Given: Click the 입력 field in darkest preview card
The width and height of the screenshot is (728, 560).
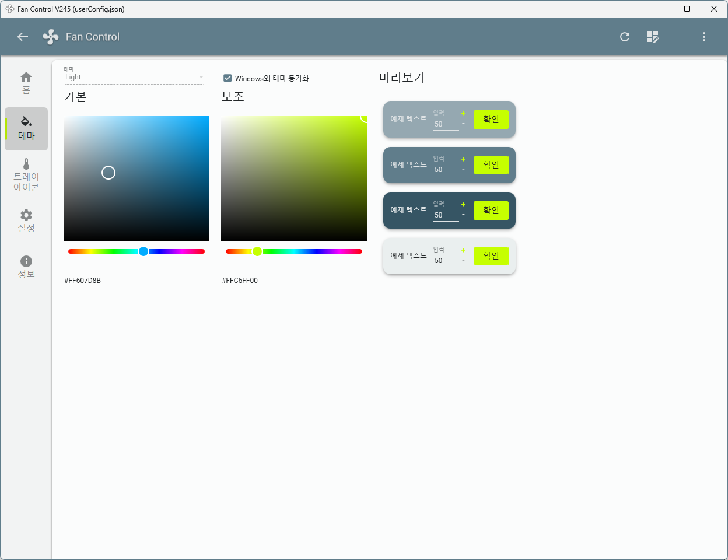Looking at the screenshot, I should (x=446, y=211).
